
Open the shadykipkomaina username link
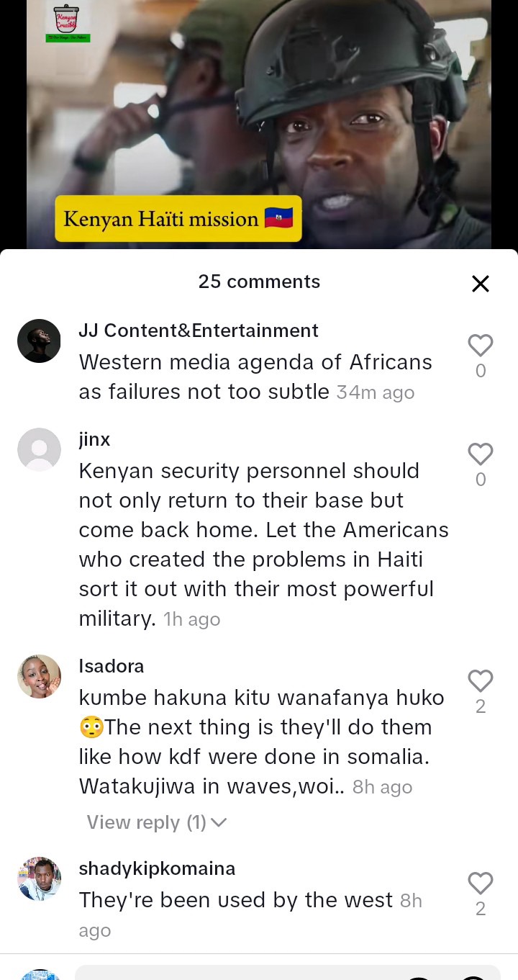[157, 868]
